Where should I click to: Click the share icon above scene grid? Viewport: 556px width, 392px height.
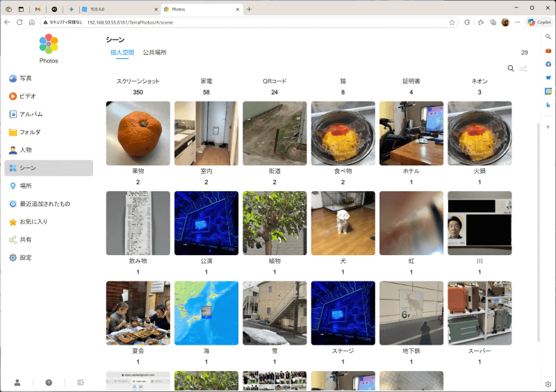point(523,69)
